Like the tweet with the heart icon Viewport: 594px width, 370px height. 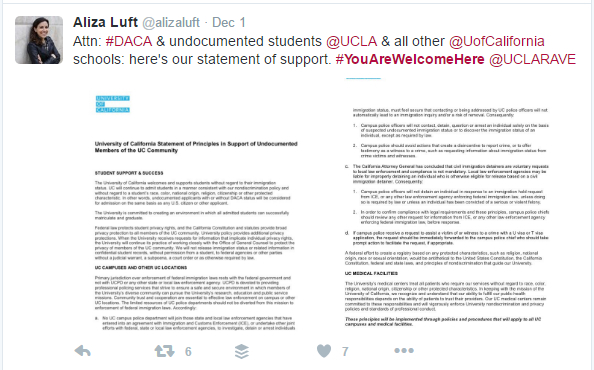324,351
